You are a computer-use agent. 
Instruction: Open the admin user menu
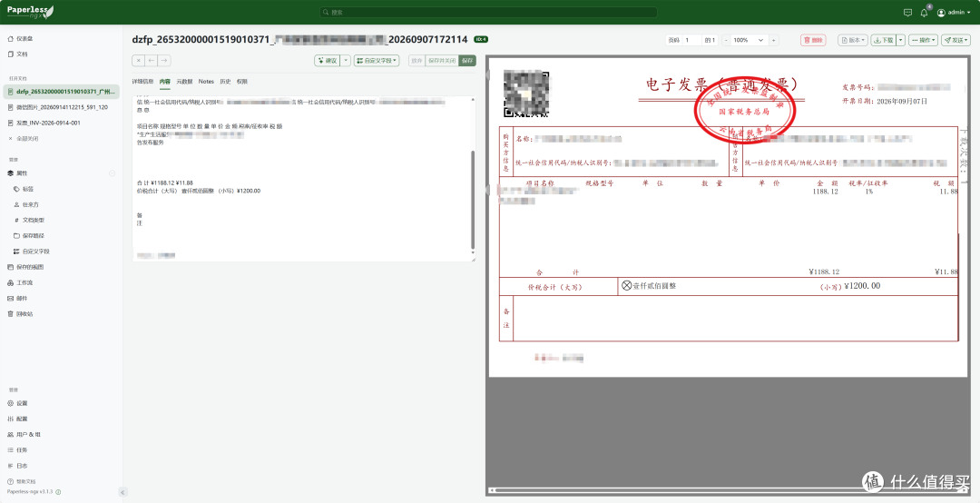click(955, 13)
